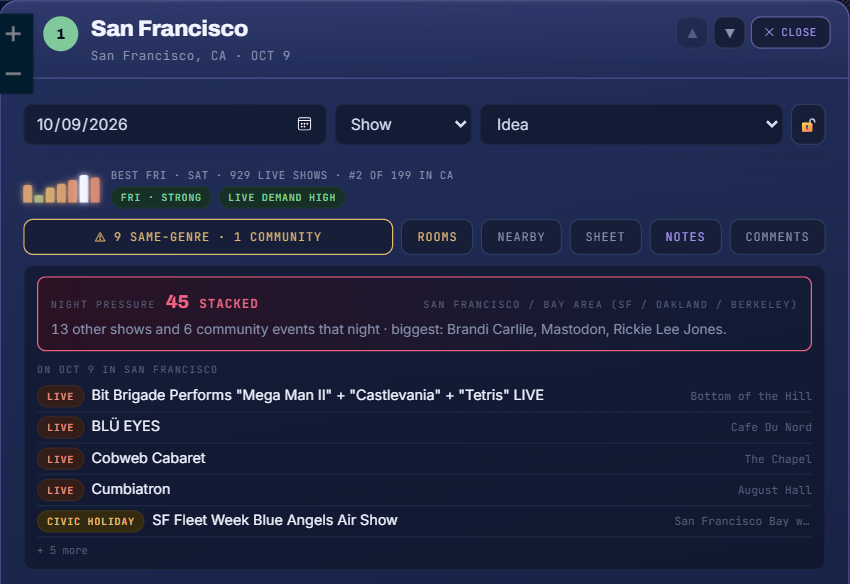The height and width of the screenshot is (584, 850).
Task: Open the calendar date picker icon
Action: [x=305, y=124]
